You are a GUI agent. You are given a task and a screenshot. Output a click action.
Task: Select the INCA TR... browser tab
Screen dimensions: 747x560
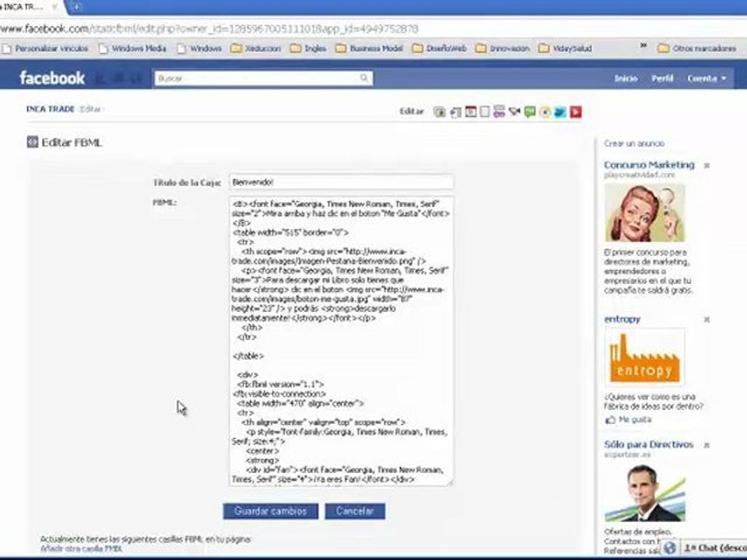(29, 7)
